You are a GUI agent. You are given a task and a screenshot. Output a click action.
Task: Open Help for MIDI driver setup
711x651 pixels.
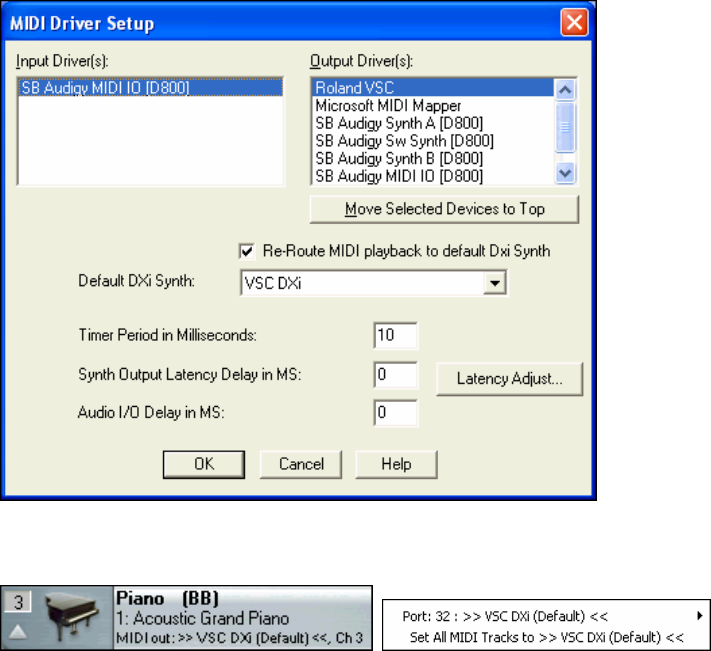click(396, 464)
